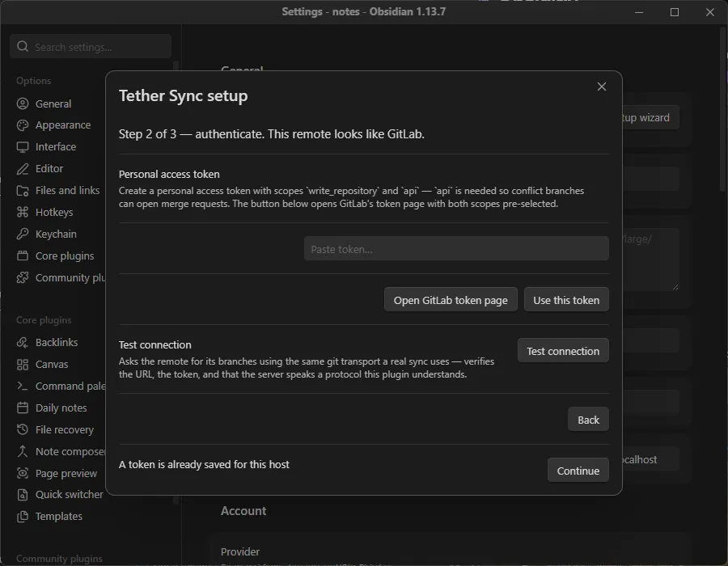This screenshot has height=566, width=728.
Task: Focus the Search settings field
Action: coord(91,46)
